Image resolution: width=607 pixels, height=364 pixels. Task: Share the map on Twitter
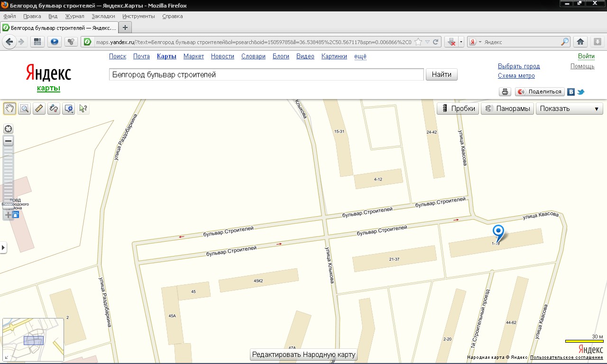point(580,92)
